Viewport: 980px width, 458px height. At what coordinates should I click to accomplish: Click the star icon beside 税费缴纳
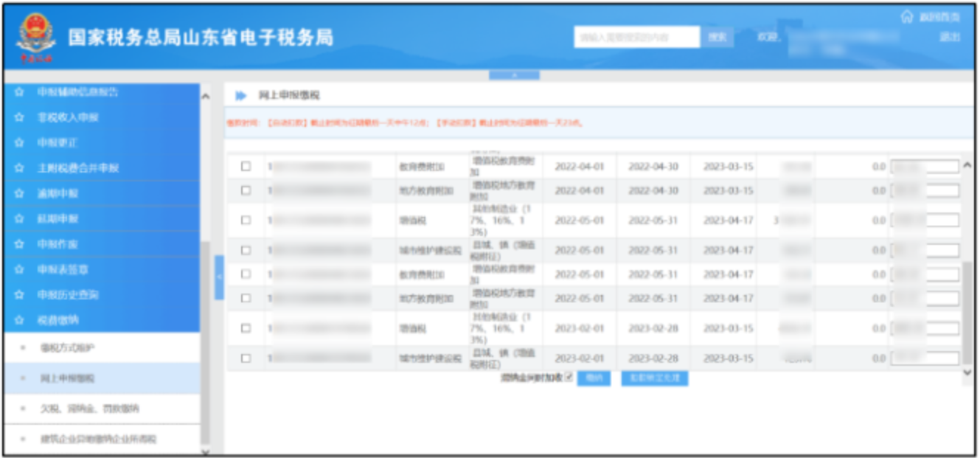20,320
